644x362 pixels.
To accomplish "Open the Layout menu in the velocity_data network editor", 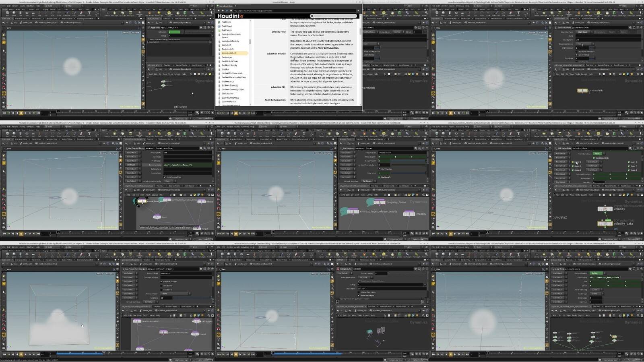I will coord(584,194).
